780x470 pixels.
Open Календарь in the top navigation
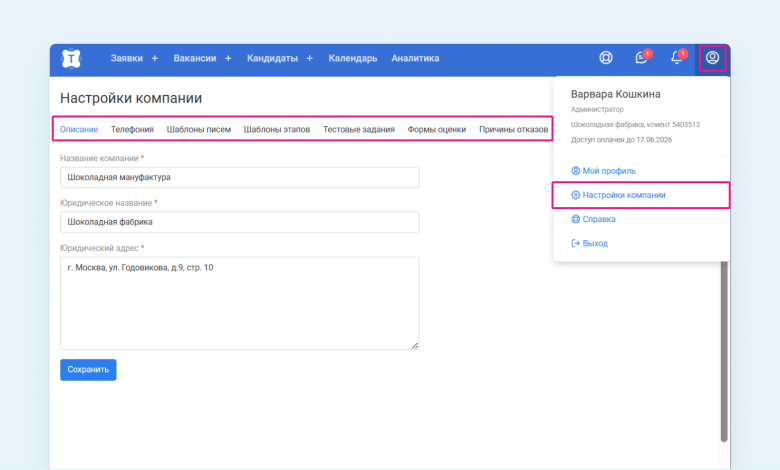point(352,58)
